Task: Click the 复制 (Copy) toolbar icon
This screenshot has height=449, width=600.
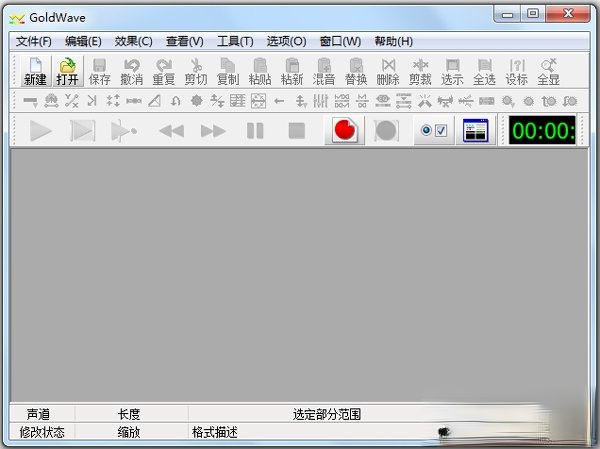Action: click(x=228, y=72)
